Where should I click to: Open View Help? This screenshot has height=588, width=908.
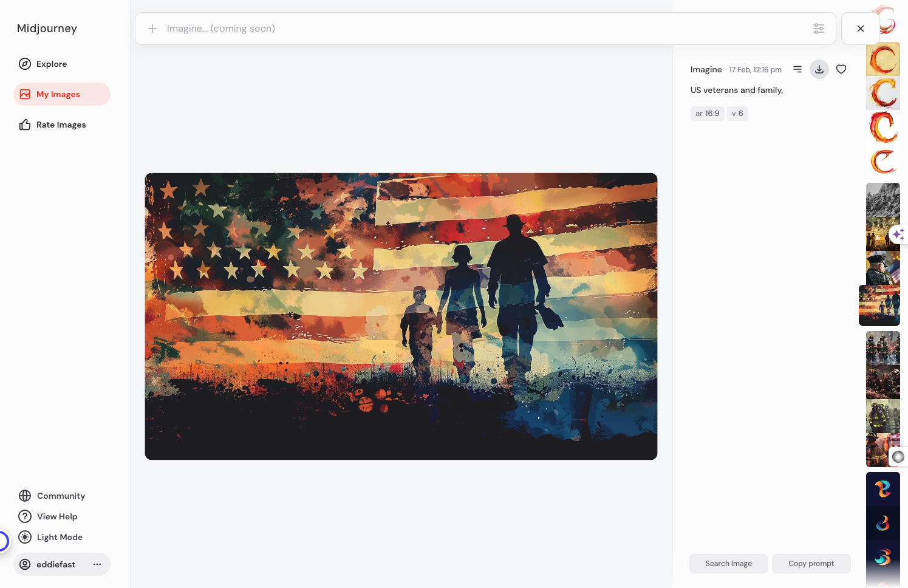click(49, 516)
